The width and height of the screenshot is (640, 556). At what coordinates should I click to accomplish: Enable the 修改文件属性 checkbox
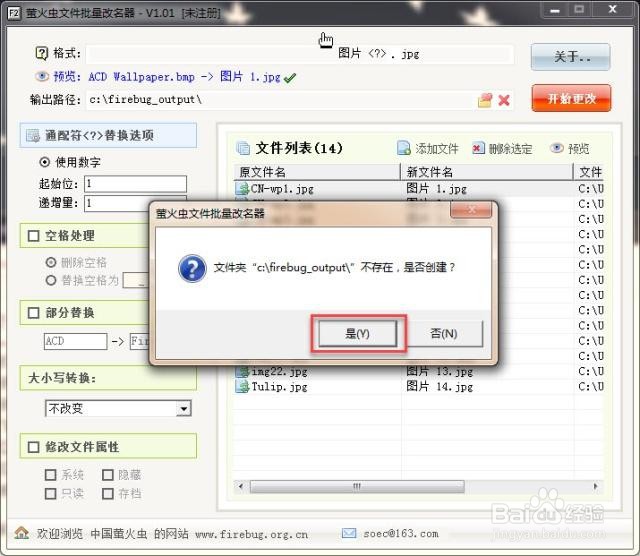[33, 447]
